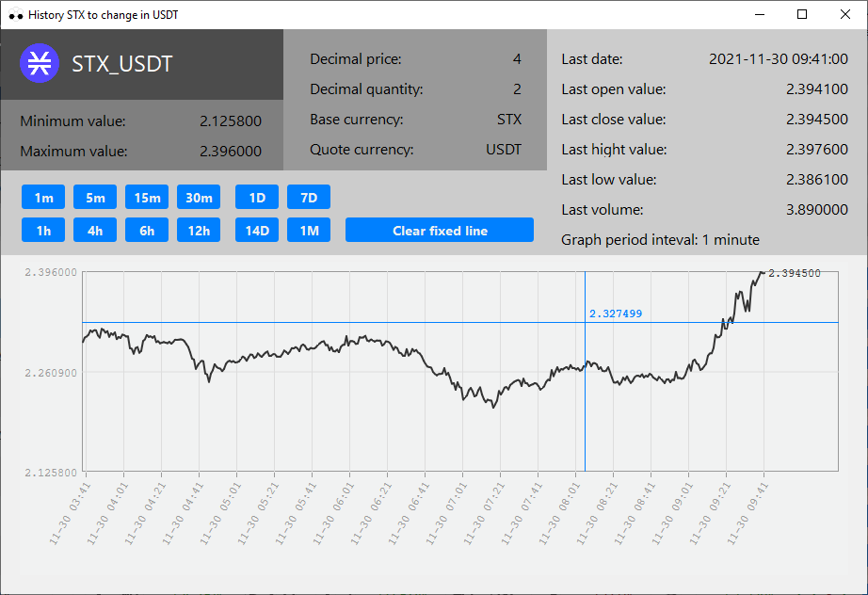
Task: Maximize the history window
Action: (801, 14)
